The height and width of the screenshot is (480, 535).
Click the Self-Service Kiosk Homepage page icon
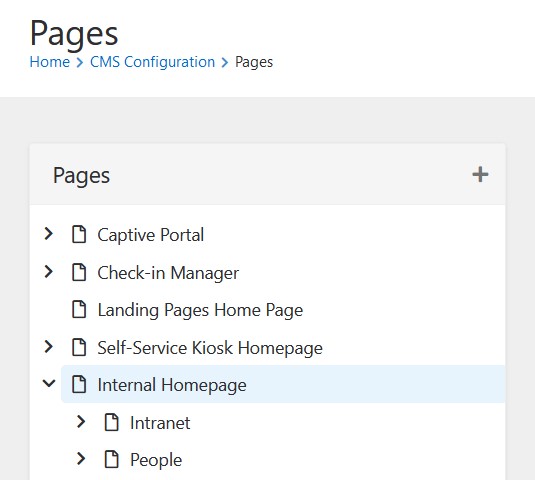pos(79,347)
